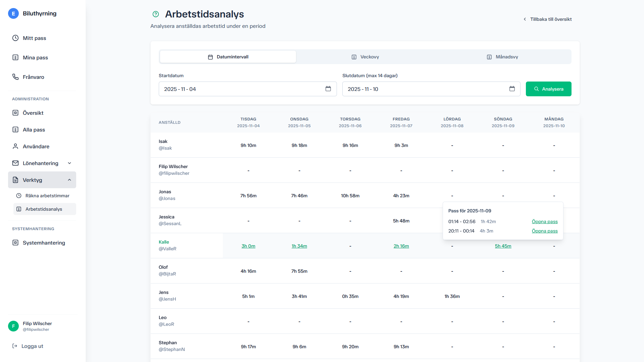Viewport: 644px width, 362px height.
Task: Select the Datumintervall tab
Action: pyautogui.click(x=228, y=57)
